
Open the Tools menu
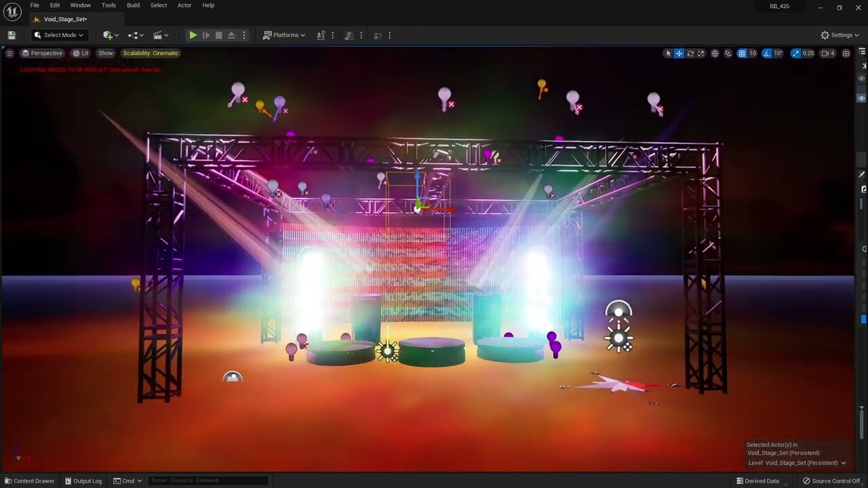click(x=108, y=5)
